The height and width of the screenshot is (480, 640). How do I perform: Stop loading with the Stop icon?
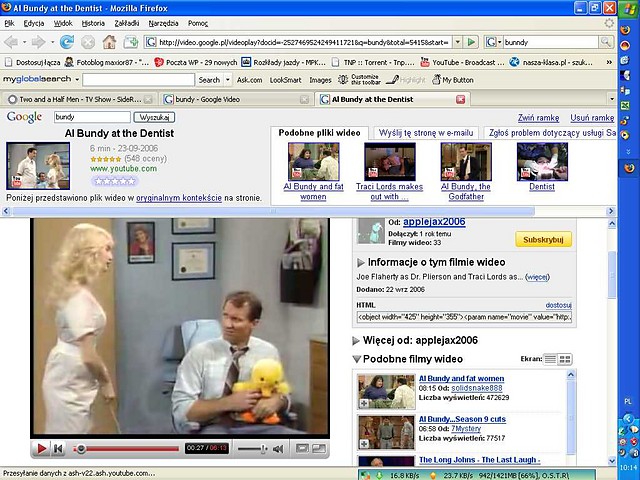87,42
